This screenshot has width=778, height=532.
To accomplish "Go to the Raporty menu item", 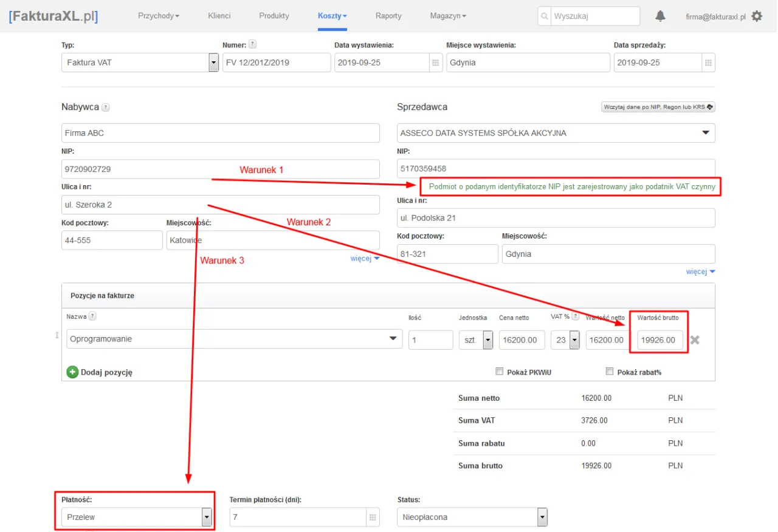I will pos(388,16).
